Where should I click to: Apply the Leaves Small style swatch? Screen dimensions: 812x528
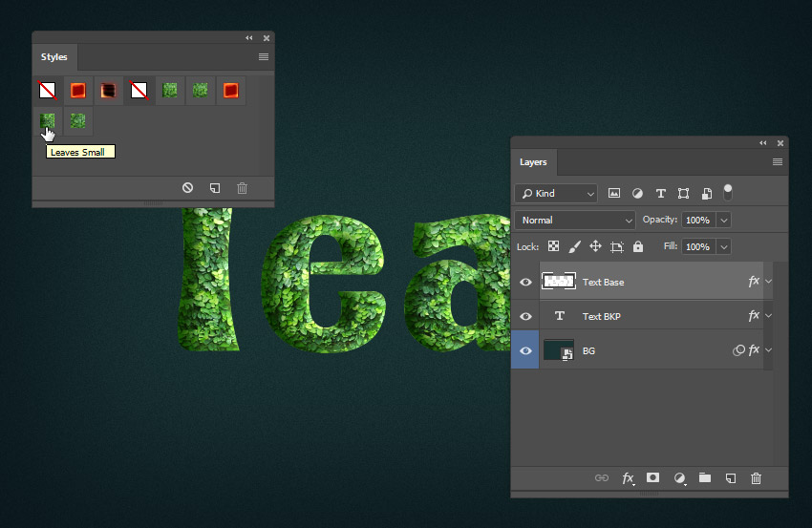tap(48, 121)
